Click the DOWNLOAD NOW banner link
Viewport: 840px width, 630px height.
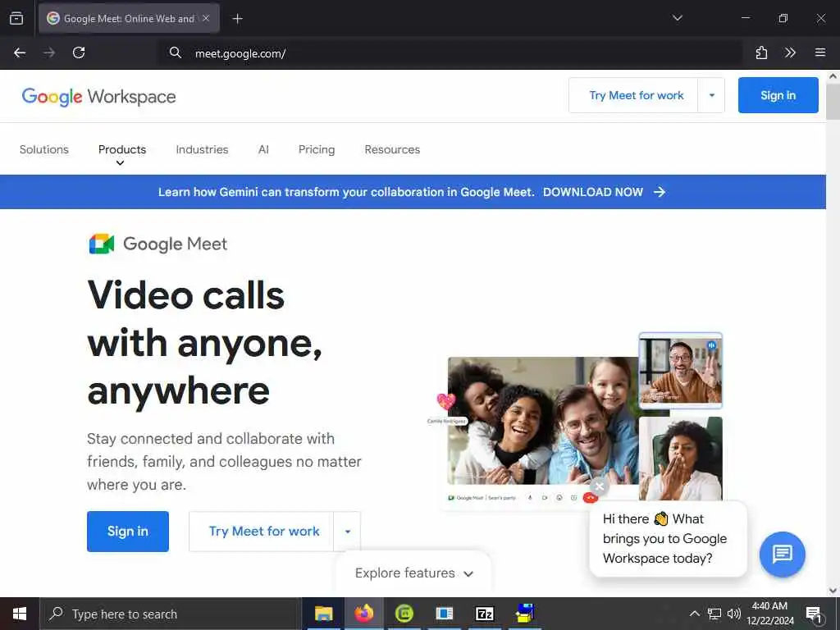click(x=592, y=192)
